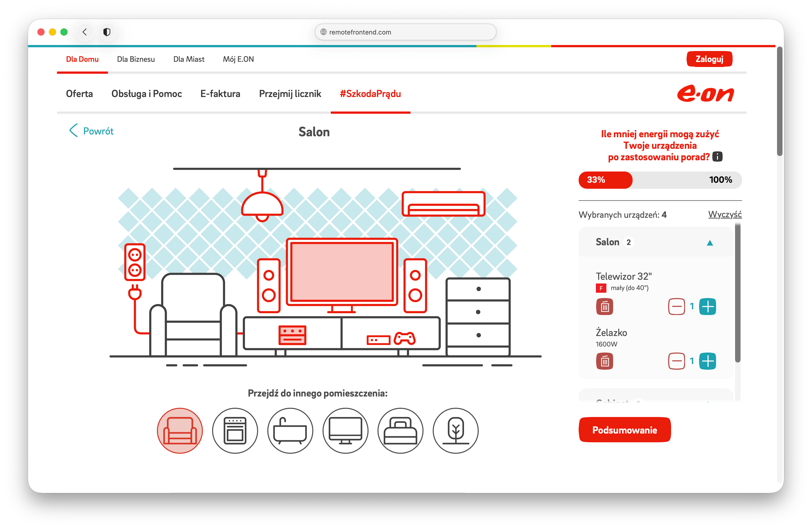Image resolution: width=812 pixels, height=530 pixels.
Task: Click the F energy class badge
Action: [601, 288]
